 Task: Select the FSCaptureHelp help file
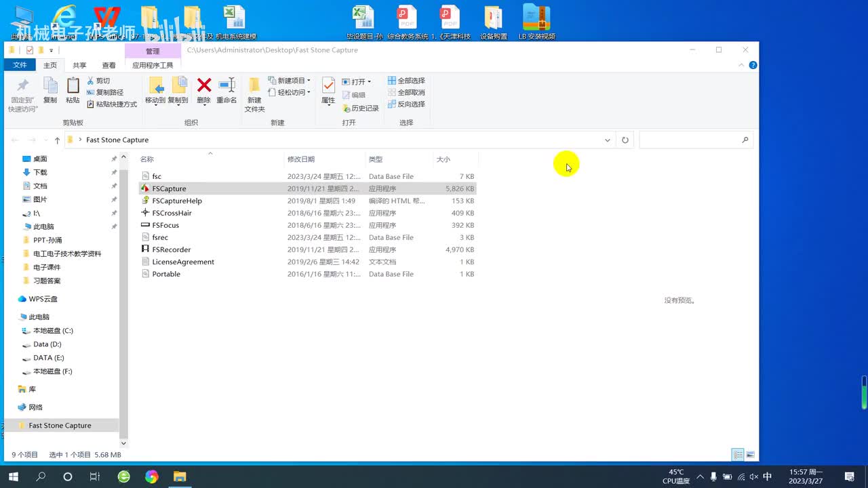[307, 201]
